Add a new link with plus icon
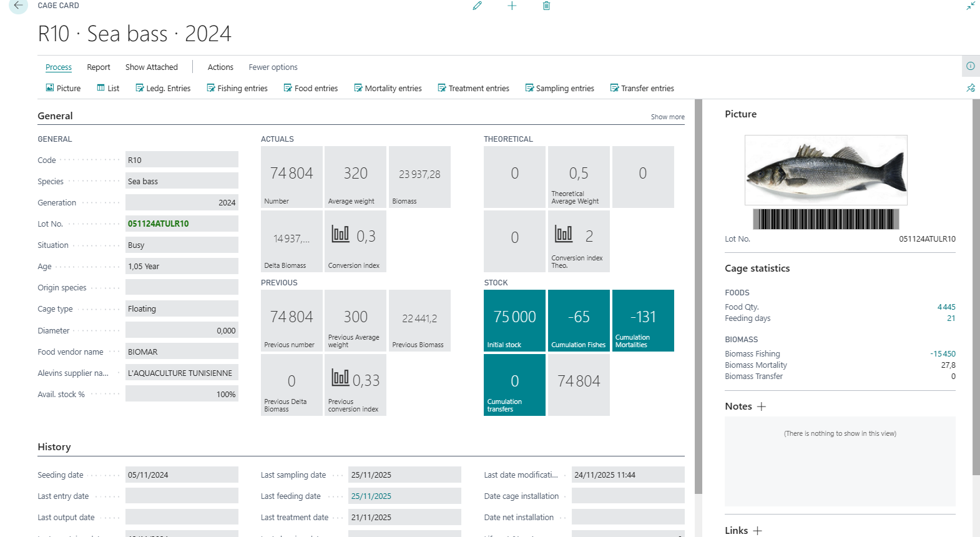The height and width of the screenshot is (537, 980). click(x=757, y=531)
